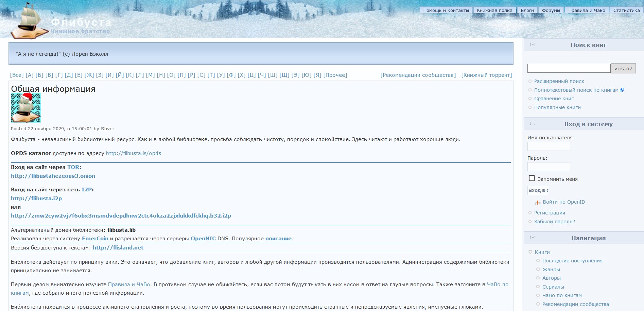644x311 pixels.
Task: Collapse the Навигация block
Action: 533,238
